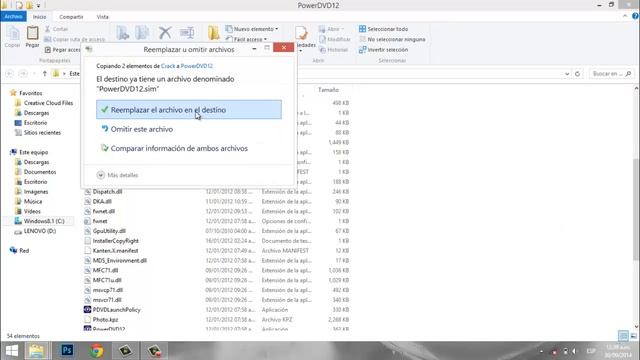This screenshot has height=360, width=640.
Task: Click the up-one-level arrow
Action: click(x=44, y=73)
